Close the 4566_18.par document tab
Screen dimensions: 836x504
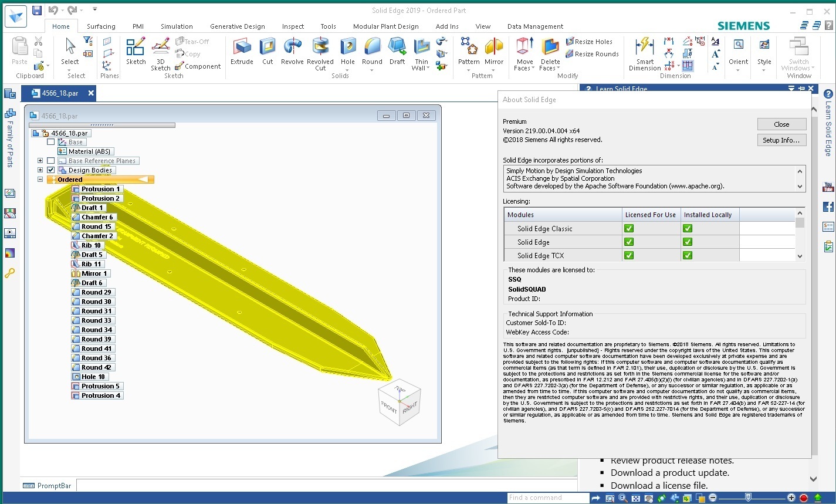[x=91, y=93]
